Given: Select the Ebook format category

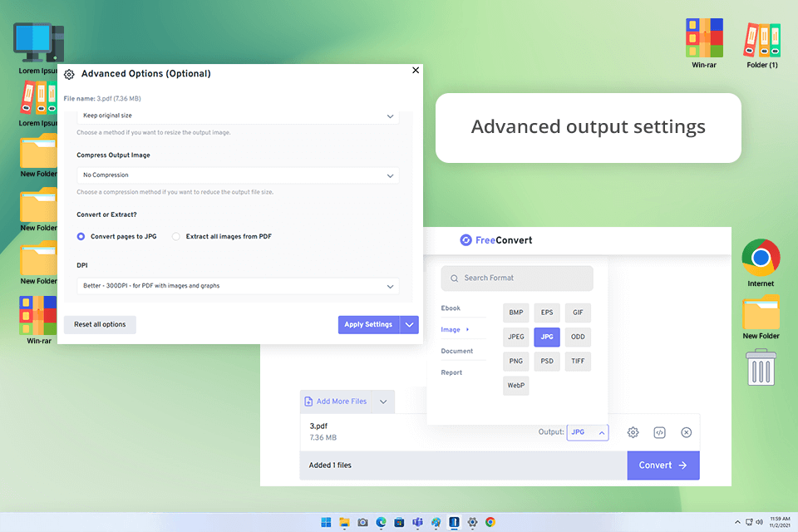Looking at the screenshot, I should (451, 308).
